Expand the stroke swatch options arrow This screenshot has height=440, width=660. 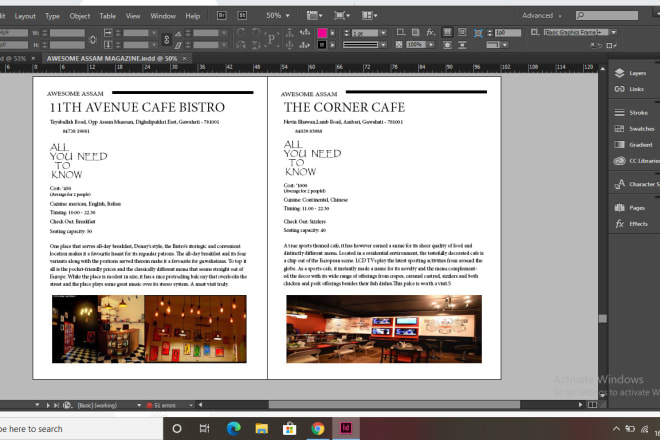[x=333, y=45]
